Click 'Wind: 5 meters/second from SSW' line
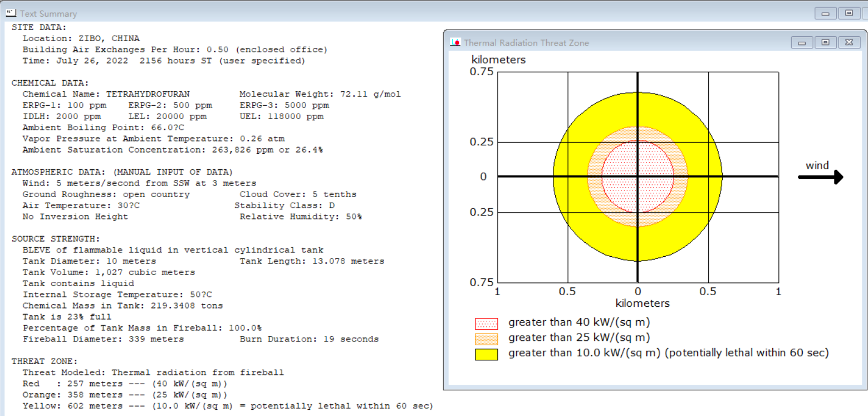868x416 pixels. point(140,183)
